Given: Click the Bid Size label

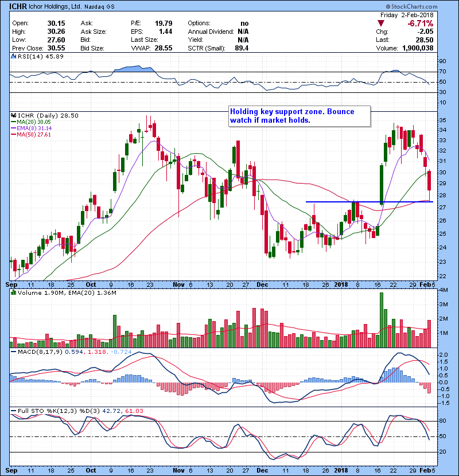Looking at the screenshot, I should point(92,48).
